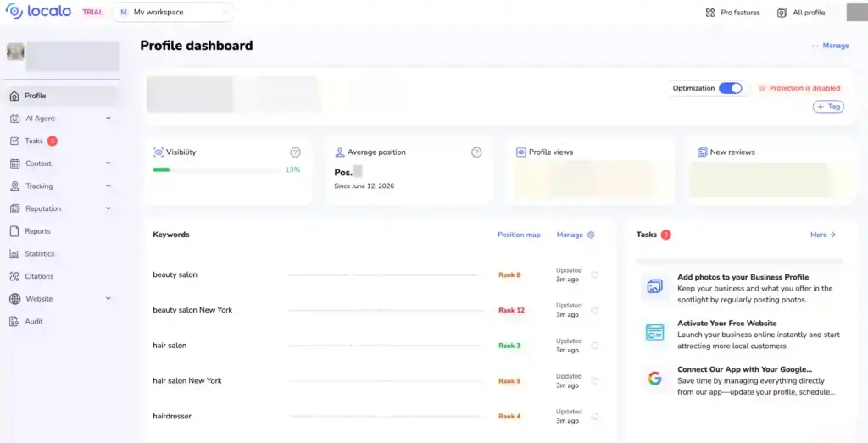Open the Reports sidebar menu item
The image size is (868, 443).
[x=63, y=231]
